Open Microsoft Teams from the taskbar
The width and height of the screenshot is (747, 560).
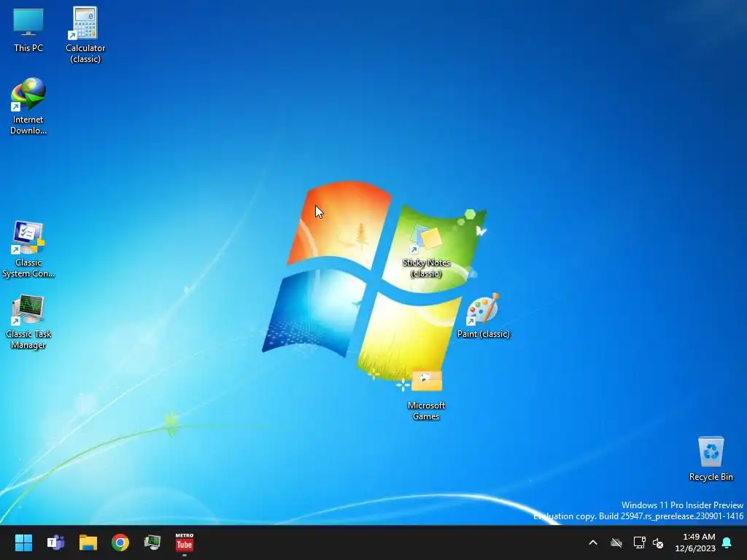tap(55, 542)
